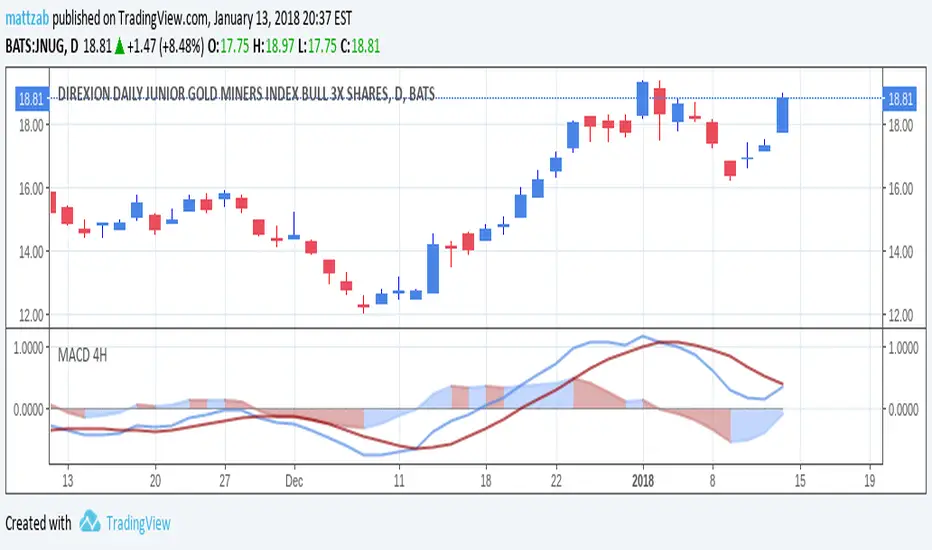Click the 14.00 label on the left price axis
The image size is (932, 550).
click(x=32, y=252)
